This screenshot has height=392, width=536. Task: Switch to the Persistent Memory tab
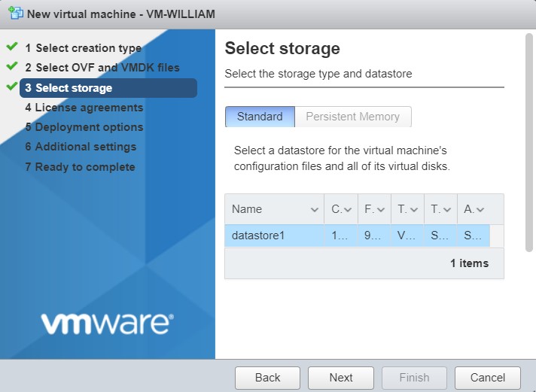[x=352, y=117]
